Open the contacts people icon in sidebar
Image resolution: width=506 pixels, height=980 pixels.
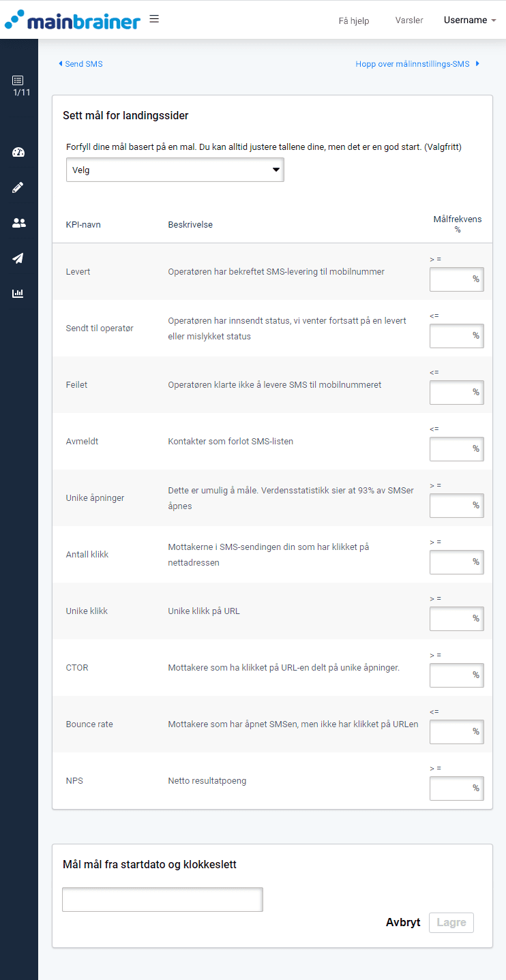[x=18, y=223]
